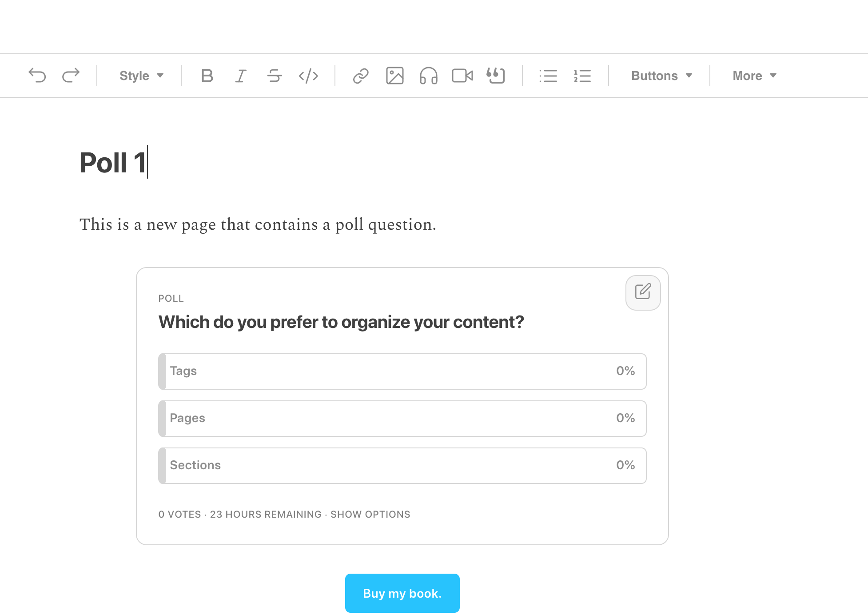This screenshot has width=868, height=615.
Task: Insert a code block
Action: pos(309,76)
